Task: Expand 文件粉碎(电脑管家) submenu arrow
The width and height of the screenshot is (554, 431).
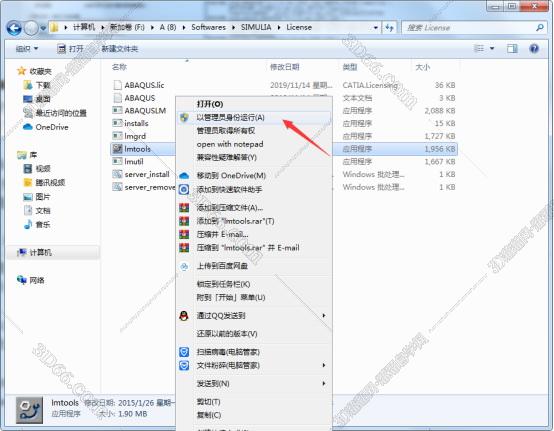Action: pos(324,365)
